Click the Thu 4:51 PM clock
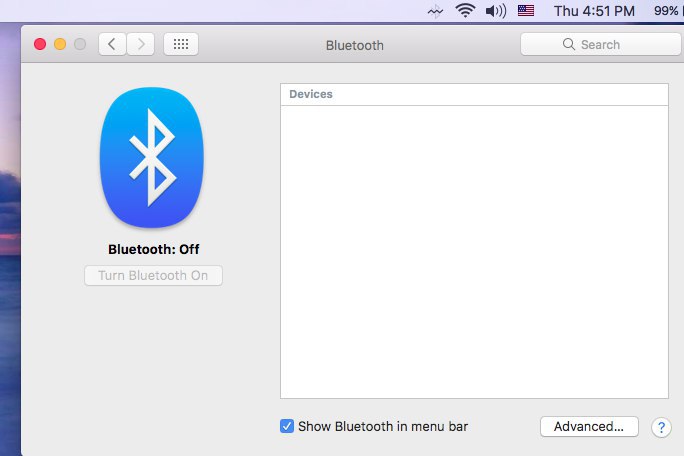Image resolution: width=684 pixels, height=456 pixels. (594, 11)
